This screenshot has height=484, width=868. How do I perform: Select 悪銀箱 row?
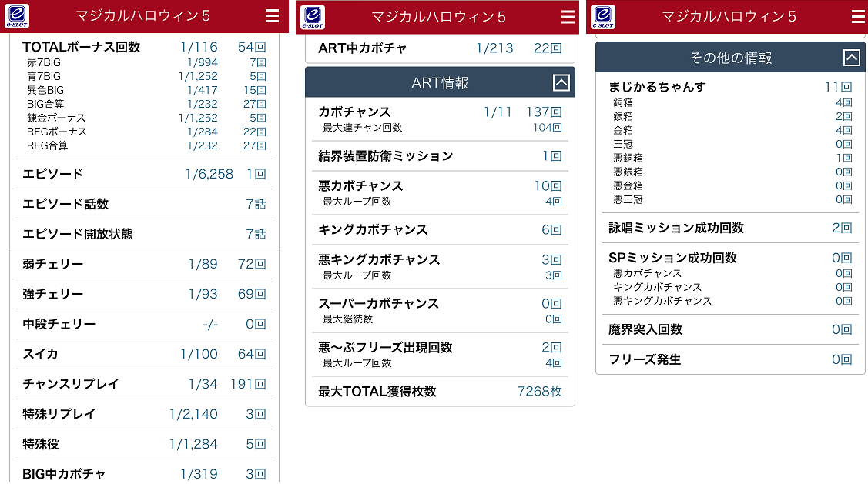[730, 172]
